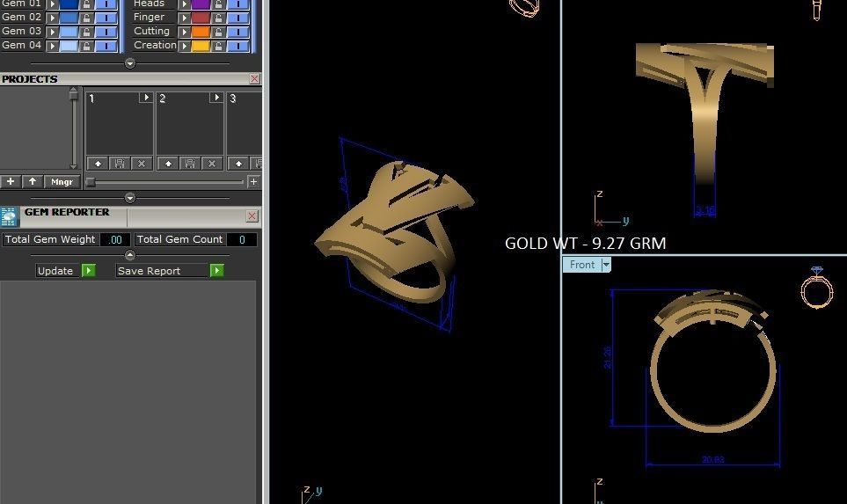Toggle the lock on the Gem 02 layer

point(86,18)
